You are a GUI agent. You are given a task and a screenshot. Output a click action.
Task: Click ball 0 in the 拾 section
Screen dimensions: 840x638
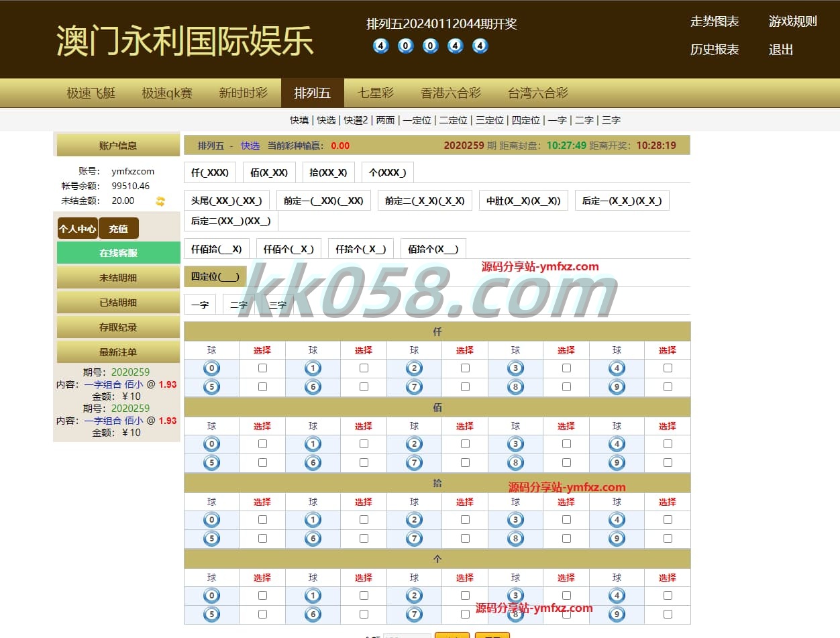click(211, 520)
